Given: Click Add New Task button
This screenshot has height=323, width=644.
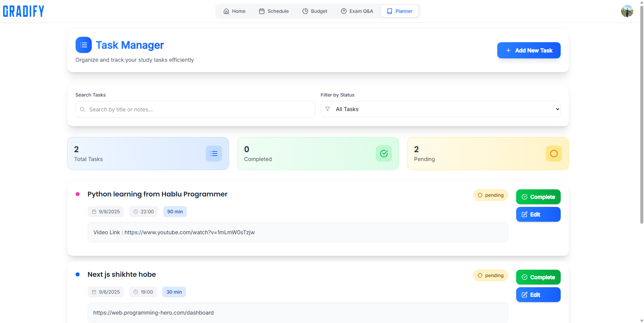Looking at the screenshot, I should [529, 50].
